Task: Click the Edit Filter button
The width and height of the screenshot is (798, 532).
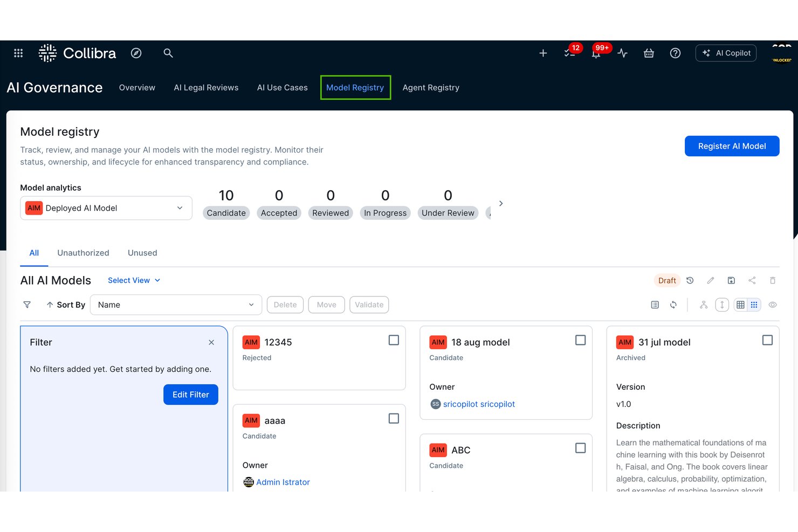Action: coord(191,395)
